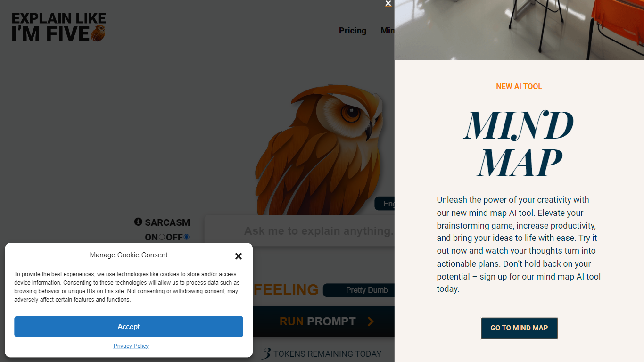Open Pricing in the navigation menu
The height and width of the screenshot is (362, 644).
[x=353, y=31]
